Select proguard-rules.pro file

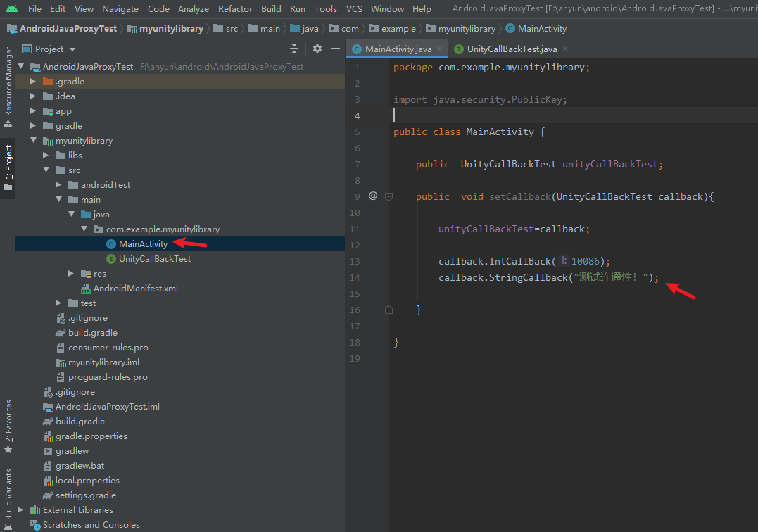pos(108,377)
